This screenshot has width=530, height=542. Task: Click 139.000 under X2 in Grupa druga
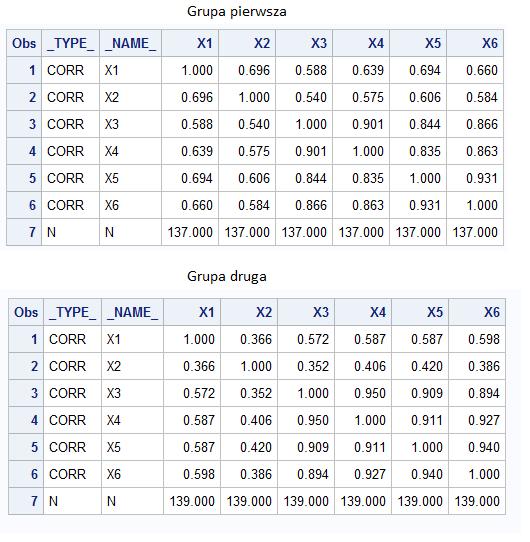pos(249,501)
